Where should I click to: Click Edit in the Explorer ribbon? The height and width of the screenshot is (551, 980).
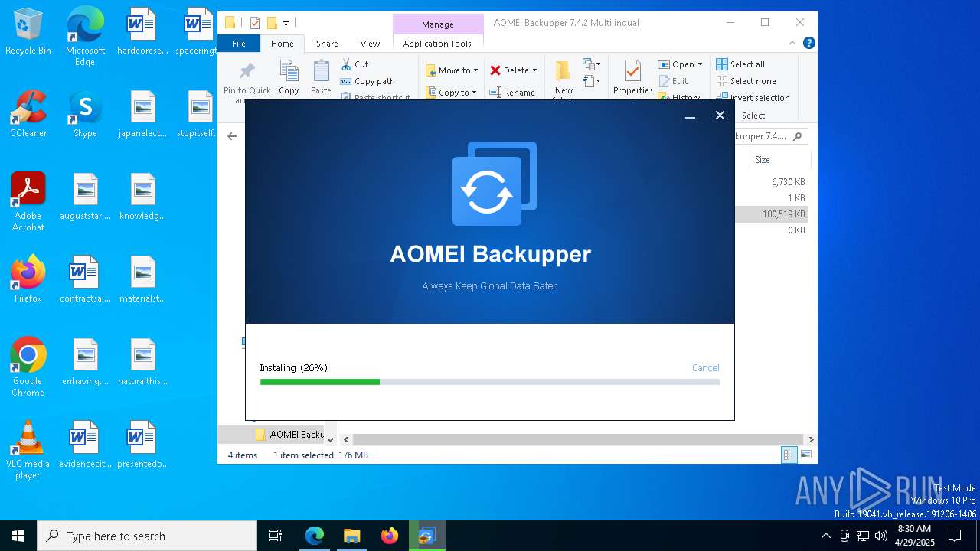(673, 81)
